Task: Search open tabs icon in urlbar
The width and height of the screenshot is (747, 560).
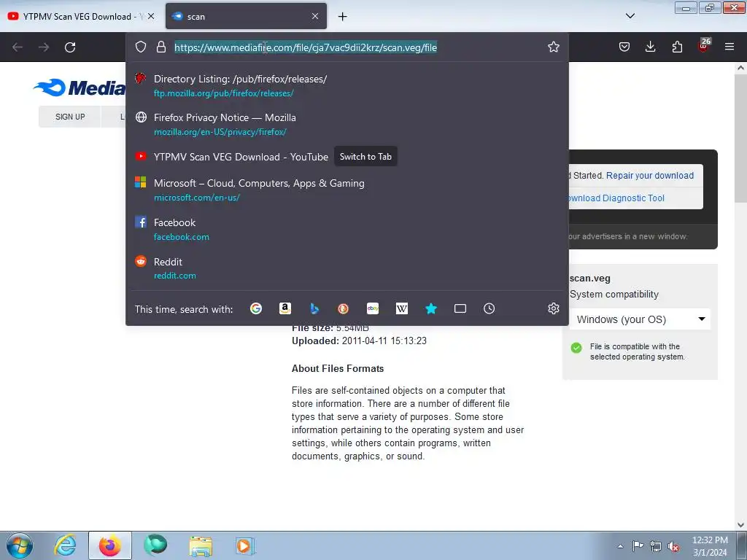Action: [x=460, y=308]
